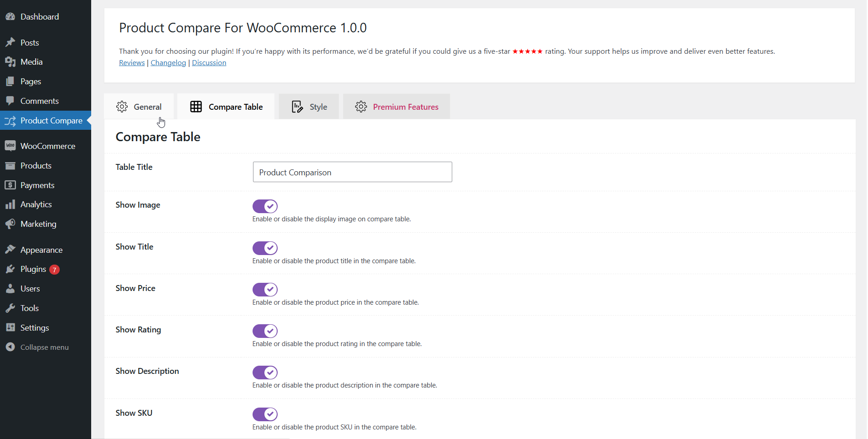Open the Changelog link
This screenshot has width=868, height=439.
click(x=168, y=63)
